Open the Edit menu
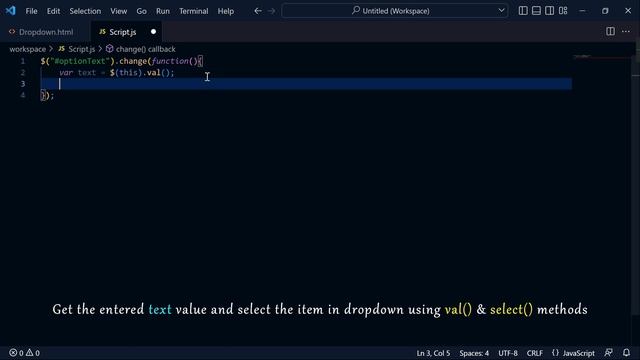 53,11
